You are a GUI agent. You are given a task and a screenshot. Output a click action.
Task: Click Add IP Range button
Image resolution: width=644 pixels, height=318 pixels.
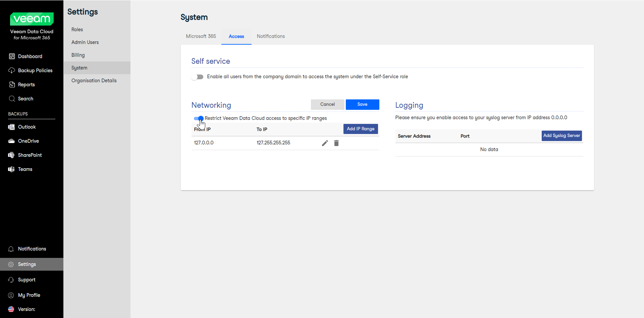361,129
